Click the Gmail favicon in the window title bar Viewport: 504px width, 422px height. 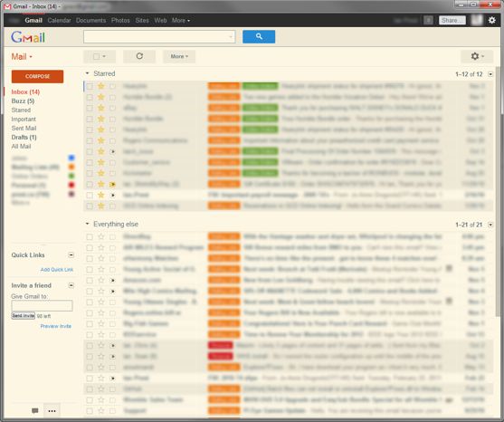pyautogui.click(x=7, y=6)
